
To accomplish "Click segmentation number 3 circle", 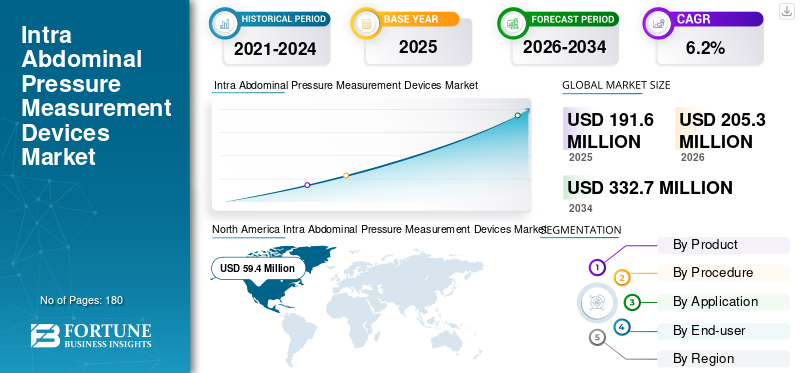I will tap(632, 302).
